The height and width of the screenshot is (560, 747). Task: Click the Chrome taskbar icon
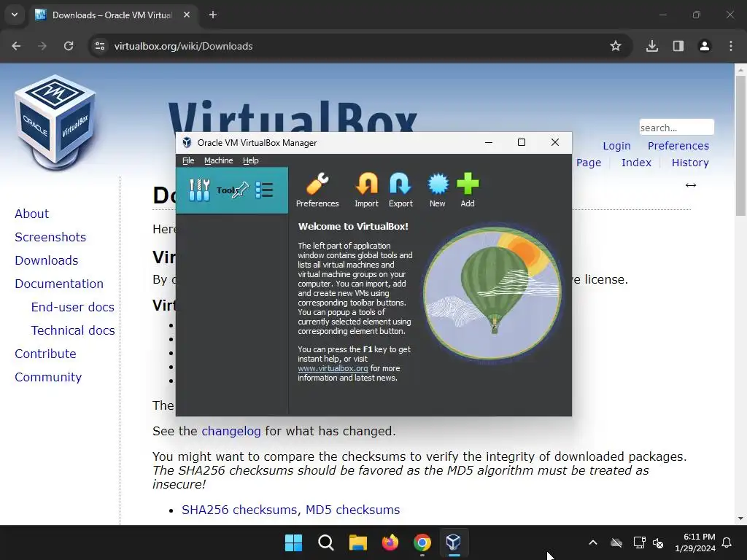pyautogui.click(x=422, y=542)
